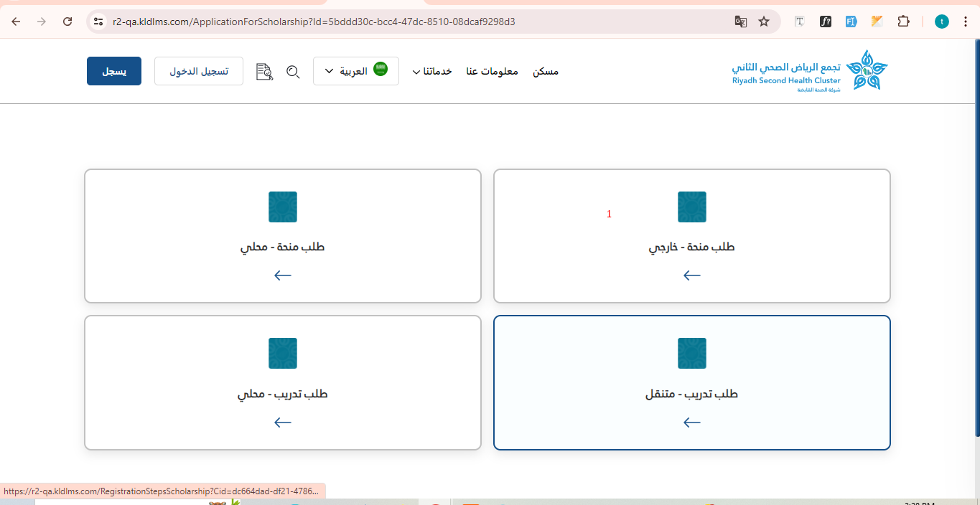Select the طلب تدريب - متنقل card

[x=691, y=382]
